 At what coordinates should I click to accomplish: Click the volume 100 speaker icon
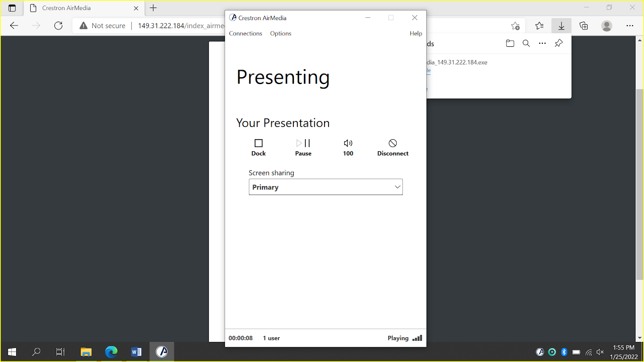pyautogui.click(x=348, y=143)
